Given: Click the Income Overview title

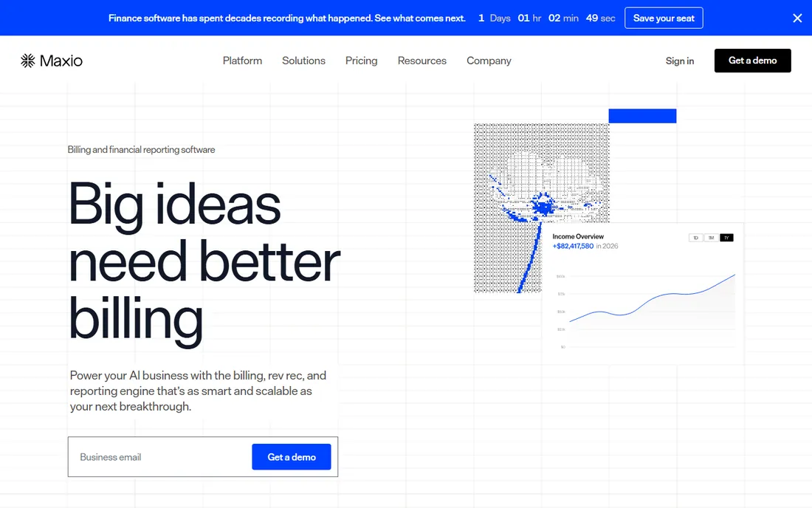Looking at the screenshot, I should 578,236.
